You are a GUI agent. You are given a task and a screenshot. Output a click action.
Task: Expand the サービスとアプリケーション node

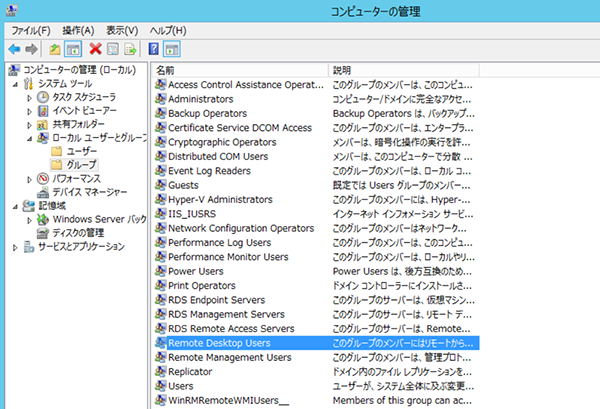[x=15, y=247]
